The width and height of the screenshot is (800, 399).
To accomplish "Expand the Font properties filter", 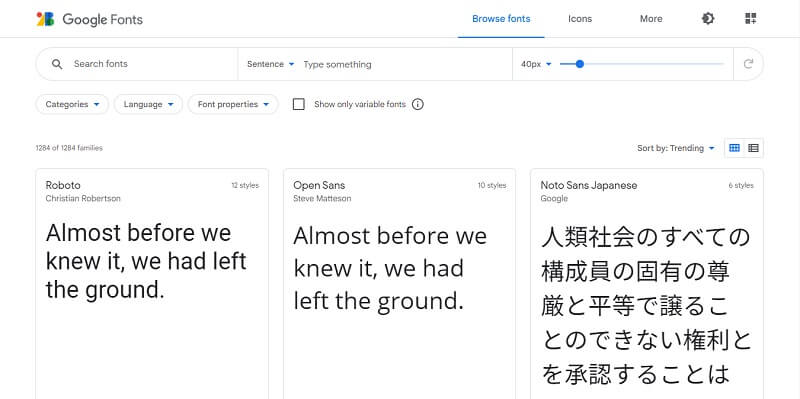I will [233, 105].
